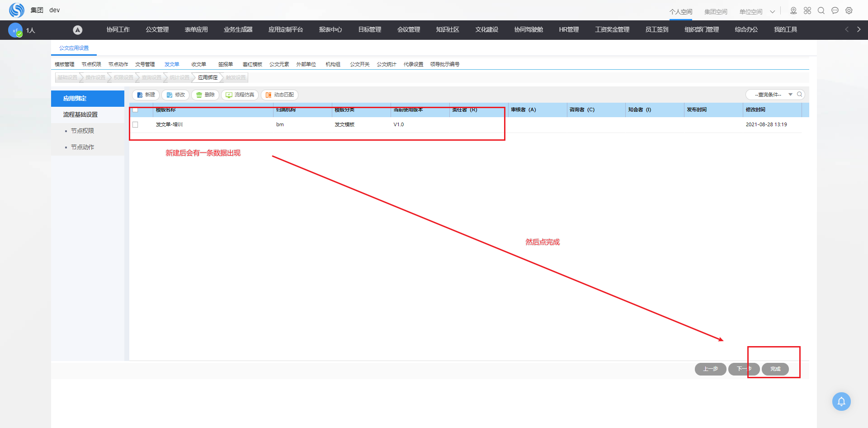Click 发文单-培训 template name cell

pos(169,125)
